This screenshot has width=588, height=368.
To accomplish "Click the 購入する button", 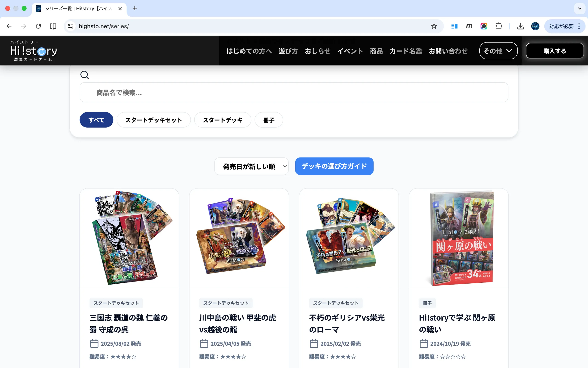I will click(555, 51).
